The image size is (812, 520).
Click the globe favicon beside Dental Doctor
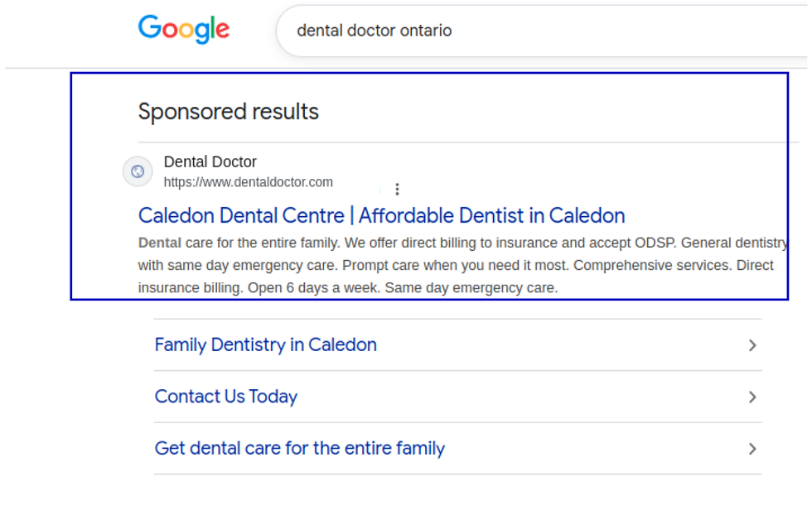tap(138, 171)
